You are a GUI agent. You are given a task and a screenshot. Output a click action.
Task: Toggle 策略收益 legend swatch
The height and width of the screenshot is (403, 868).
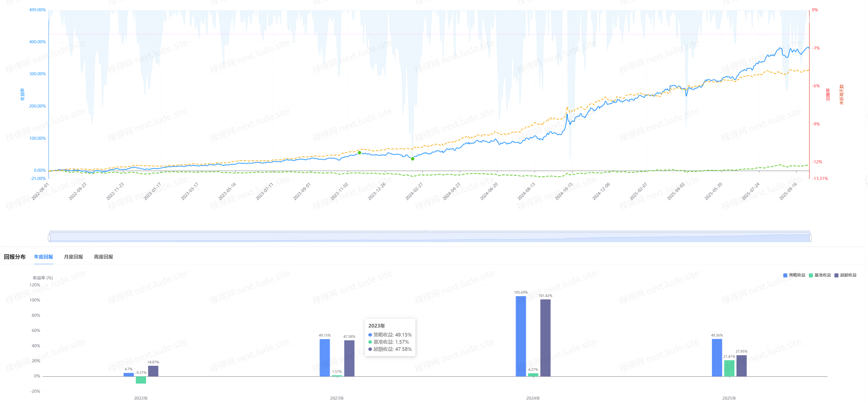click(785, 275)
